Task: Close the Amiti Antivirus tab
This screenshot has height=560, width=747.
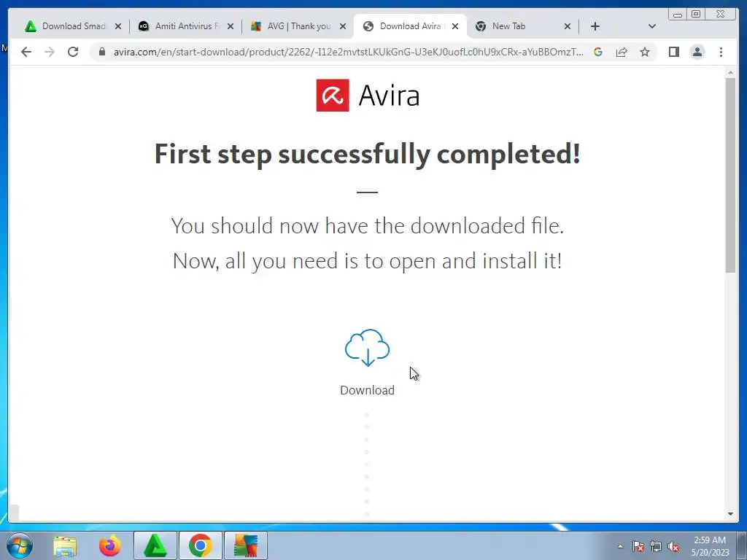Action: 231,26
